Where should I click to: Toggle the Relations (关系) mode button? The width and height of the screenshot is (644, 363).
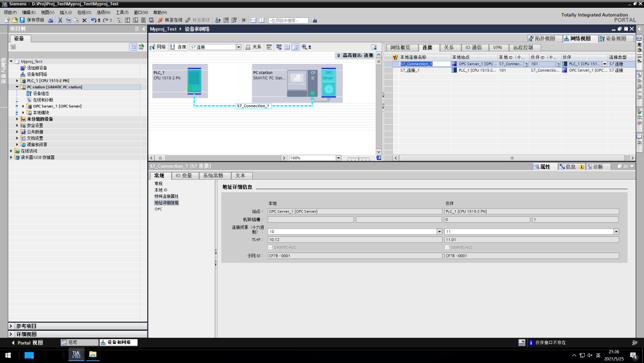coord(253,47)
